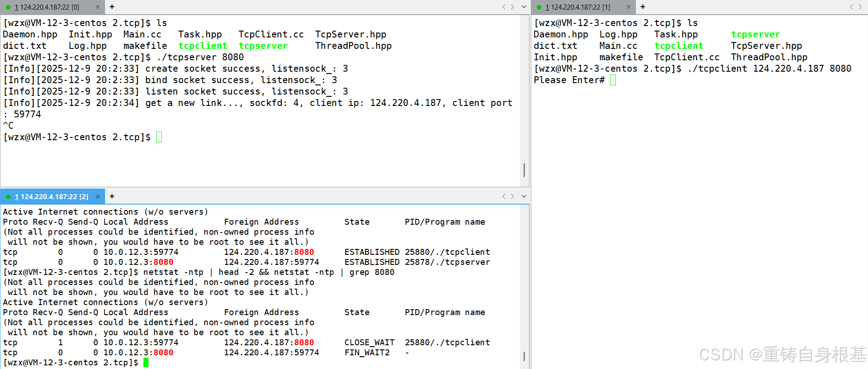
Task: Click 'makefile' in the left terminal listing
Action: pos(145,46)
